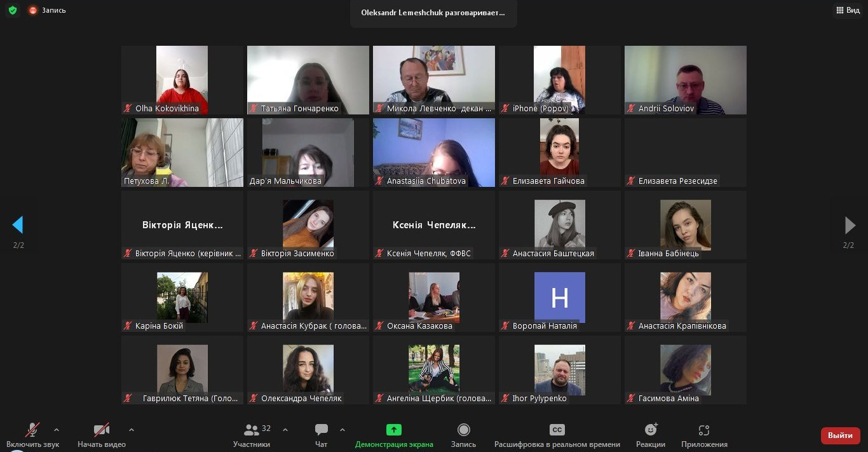Image resolution: width=868 pixels, height=452 pixels.
Task: Select Olha Kokovikhina video tile
Action: point(182,80)
